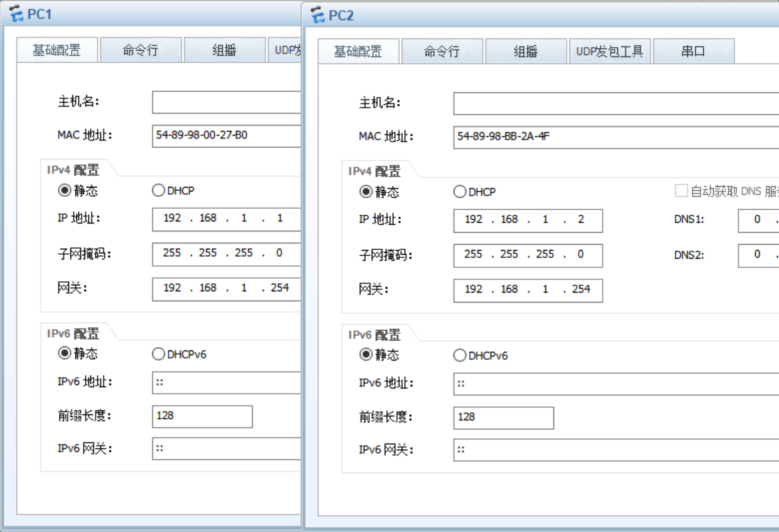The image size is (779, 532).
Task: Click the 前缀长度 field in PC2
Action: tap(504, 418)
